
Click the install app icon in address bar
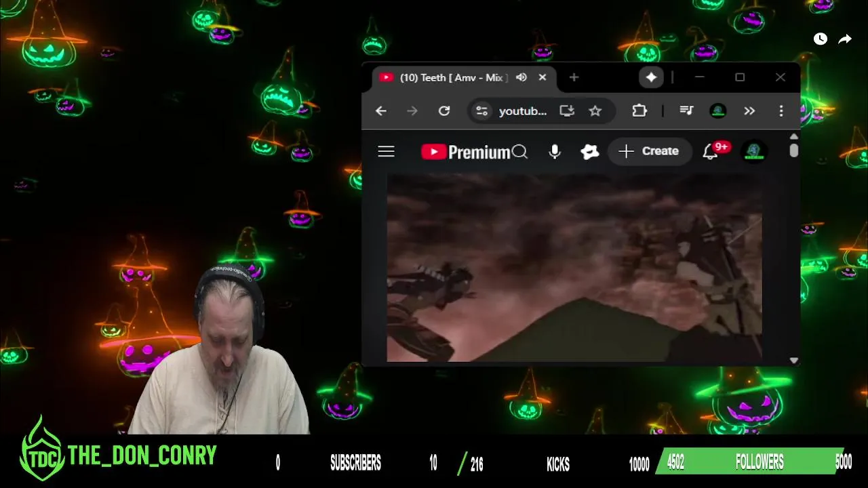pos(567,111)
